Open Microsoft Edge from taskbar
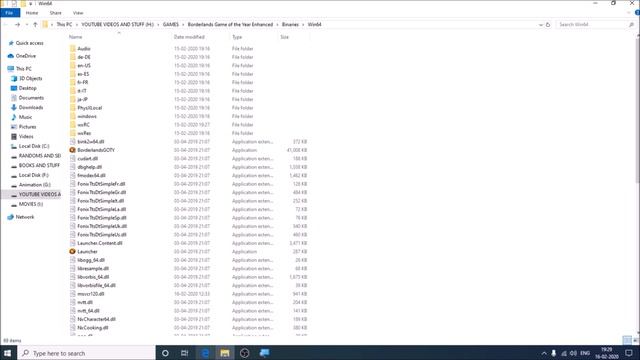Screen dimensions: 640x360 click(205, 353)
